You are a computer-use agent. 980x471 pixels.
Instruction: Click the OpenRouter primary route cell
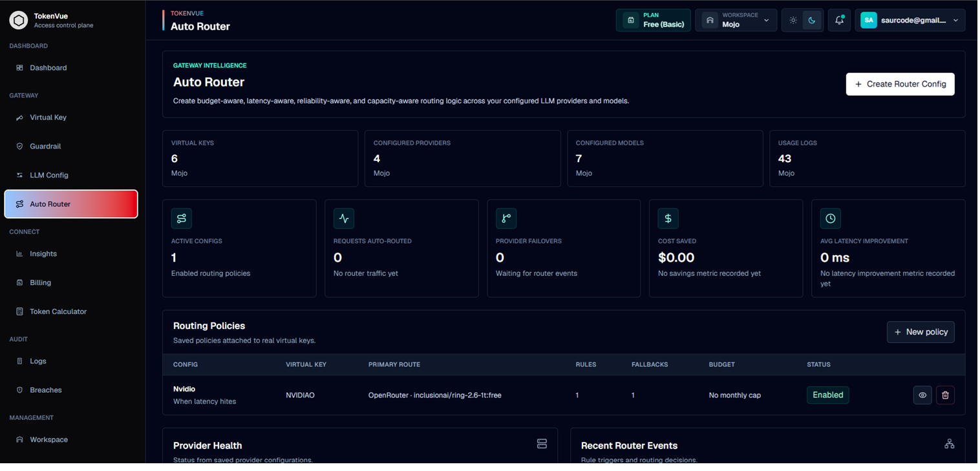434,395
